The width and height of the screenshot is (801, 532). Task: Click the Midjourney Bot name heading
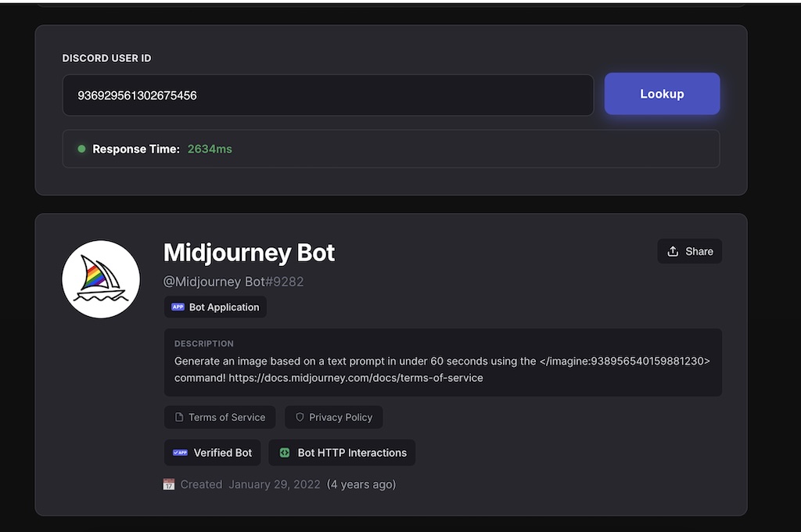click(249, 253)
